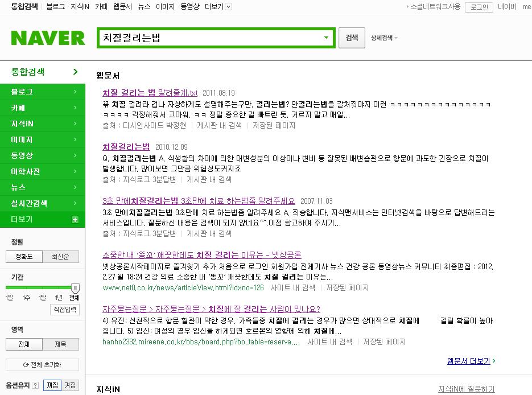The width and height of the screenshot is (532, 395).
Task: Set period to 1일 on slider
Action: click(9, 298)
